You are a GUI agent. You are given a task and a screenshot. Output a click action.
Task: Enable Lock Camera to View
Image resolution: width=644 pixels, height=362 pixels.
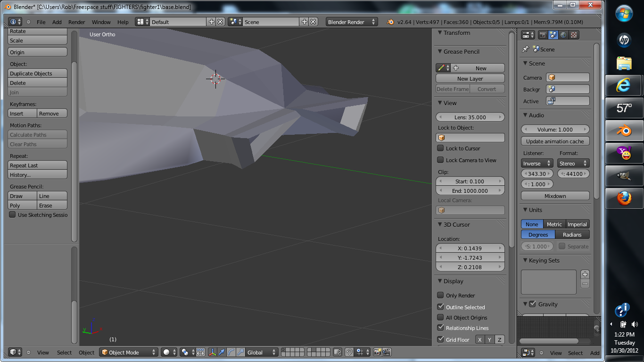(440, 160)
